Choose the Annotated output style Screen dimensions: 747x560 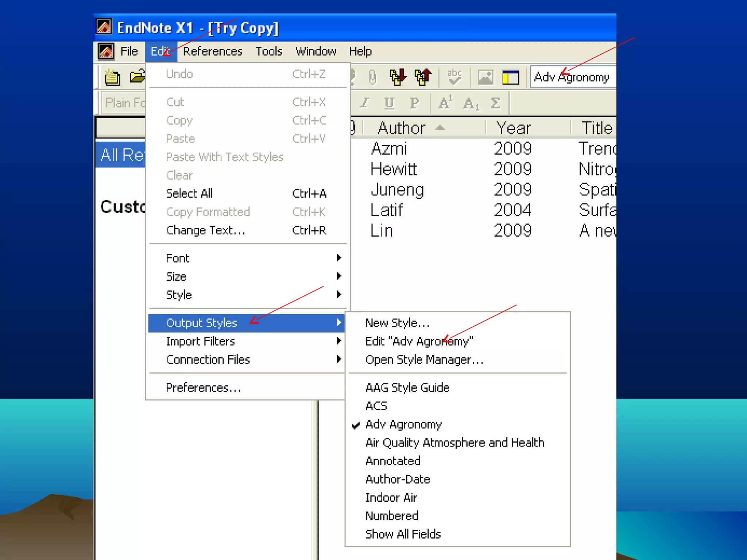coord(393,461)
